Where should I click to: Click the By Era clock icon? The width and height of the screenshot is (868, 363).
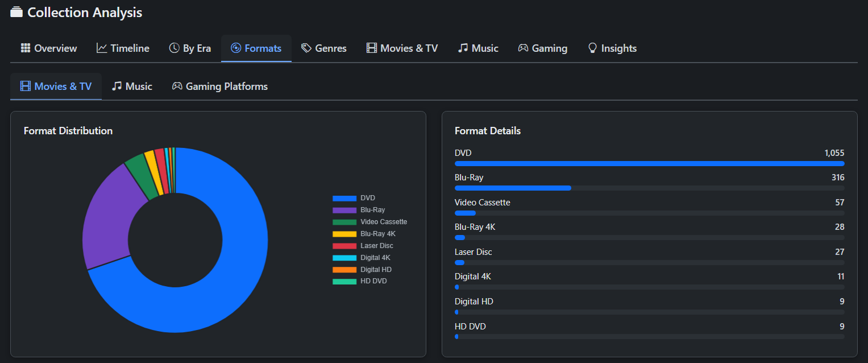pyautogui.click(x=174, y=48)
